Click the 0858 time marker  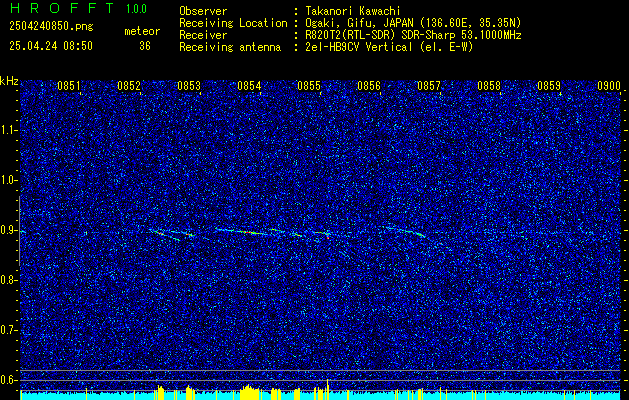(489, 86)
